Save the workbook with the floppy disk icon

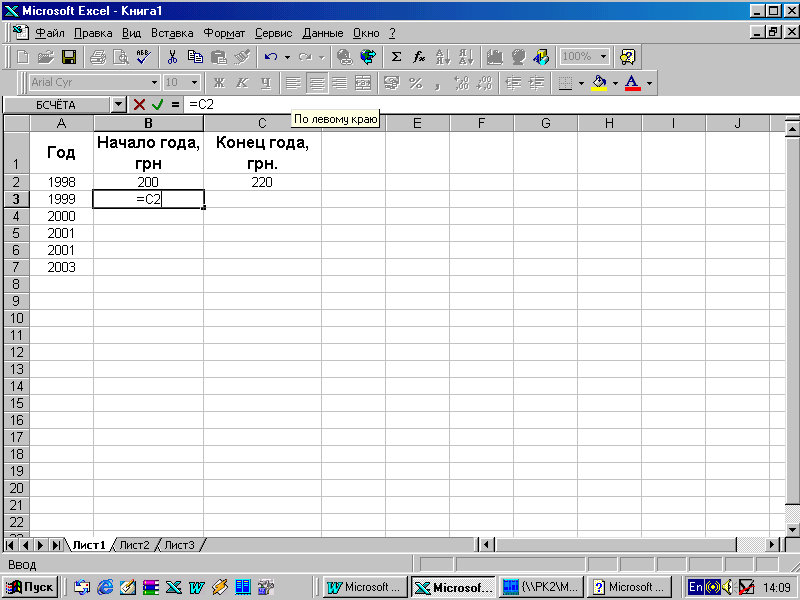(69, 57)
